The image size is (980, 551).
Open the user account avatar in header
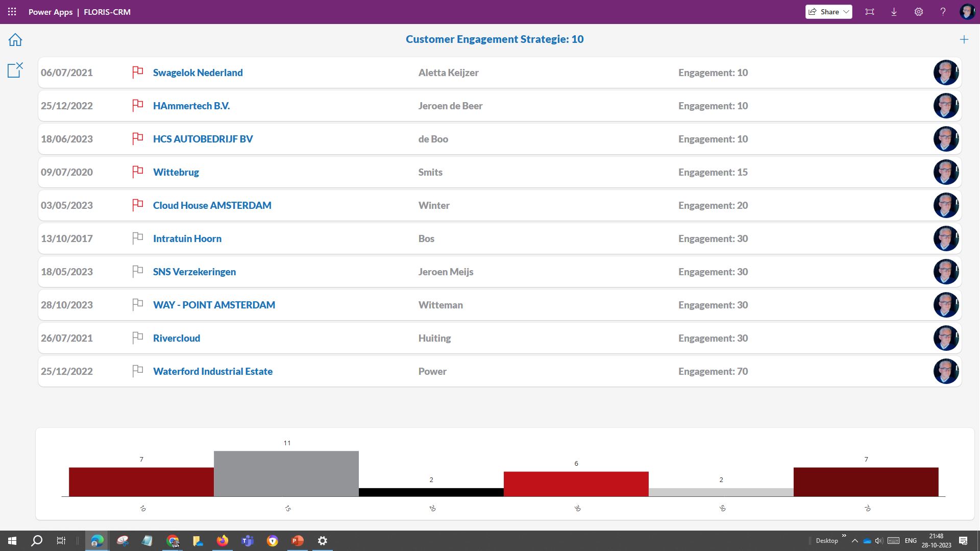click(x=967, y=12)
